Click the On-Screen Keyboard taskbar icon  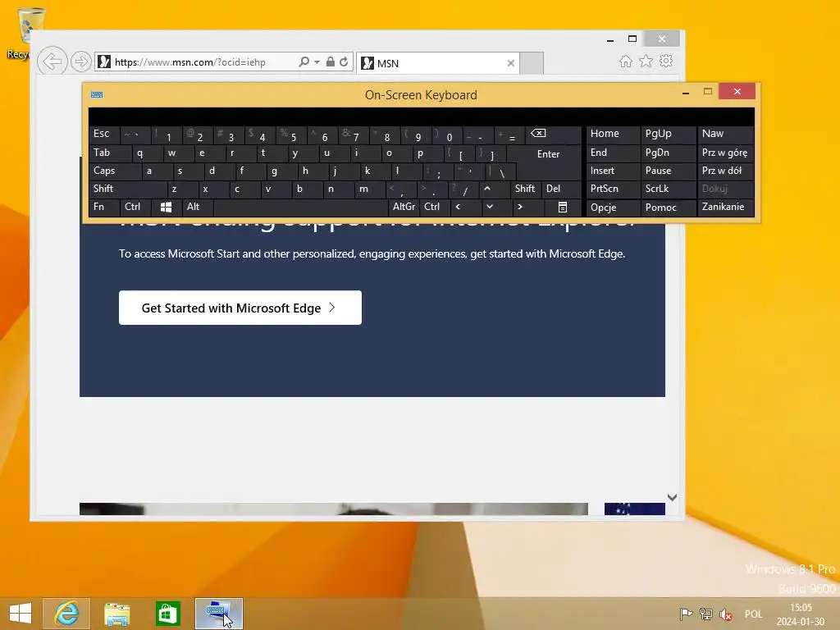coord(218,614)
